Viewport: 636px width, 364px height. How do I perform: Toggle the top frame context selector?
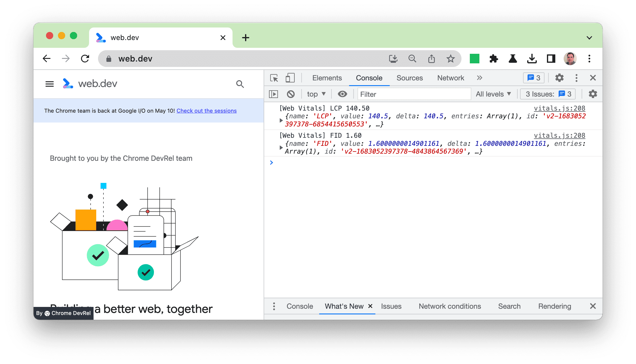click(316, 94)
